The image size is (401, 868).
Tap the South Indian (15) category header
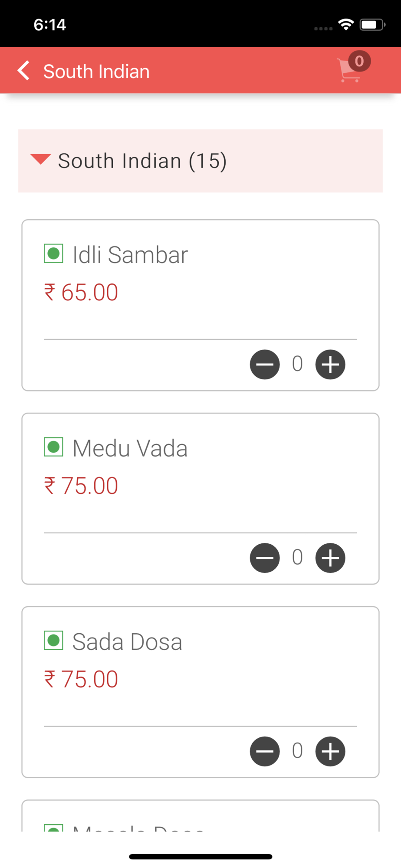200,161
